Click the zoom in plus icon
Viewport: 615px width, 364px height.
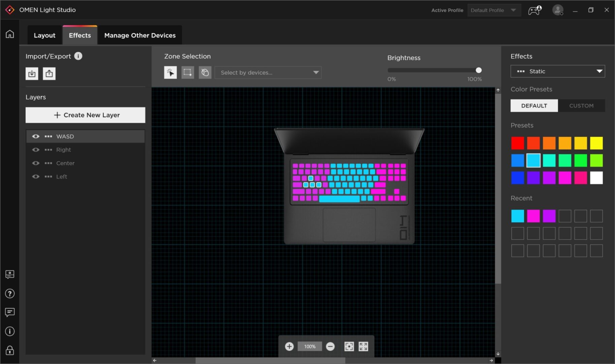tap(289, 346)
